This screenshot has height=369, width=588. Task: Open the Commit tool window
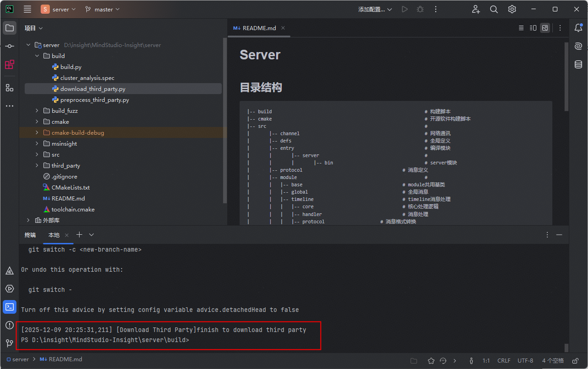(10, 46)
